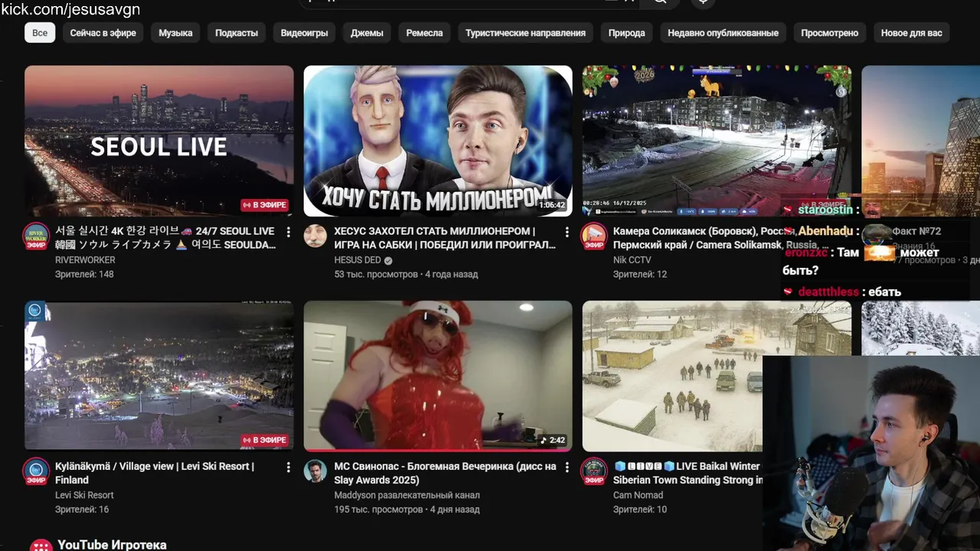The image size is (980, 551).
Task: Click 'Зрителей: 12' viewer count
Action: pos(640,274)
